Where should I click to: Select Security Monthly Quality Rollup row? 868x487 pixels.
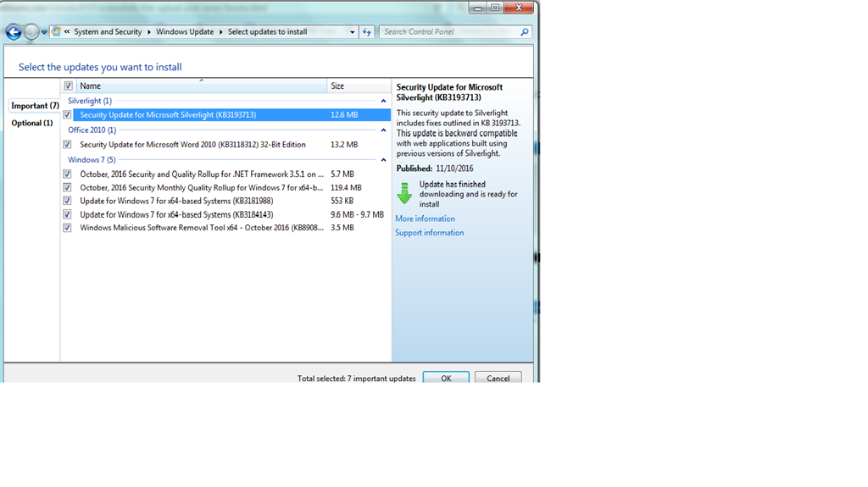231,188
